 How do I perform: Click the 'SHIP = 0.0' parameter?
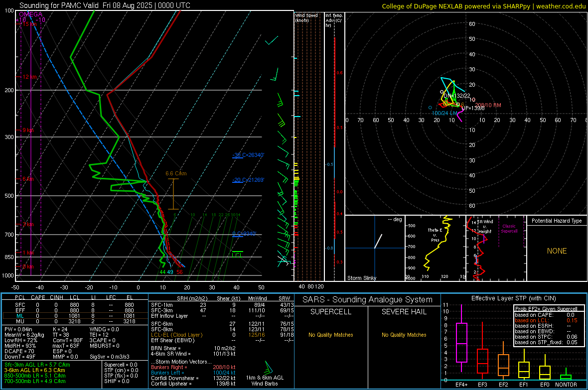point(116,381)
